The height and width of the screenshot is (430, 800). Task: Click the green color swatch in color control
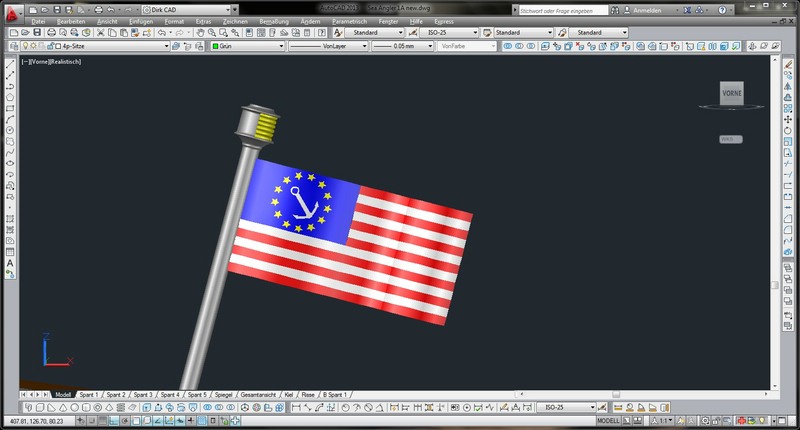tap(215, 46)
